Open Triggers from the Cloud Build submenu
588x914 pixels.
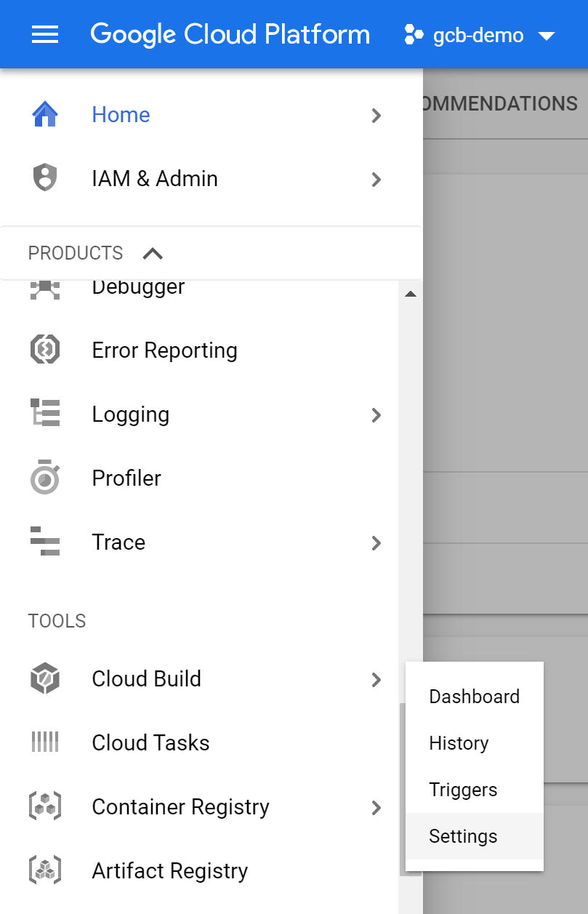click(x=463, y=790)
